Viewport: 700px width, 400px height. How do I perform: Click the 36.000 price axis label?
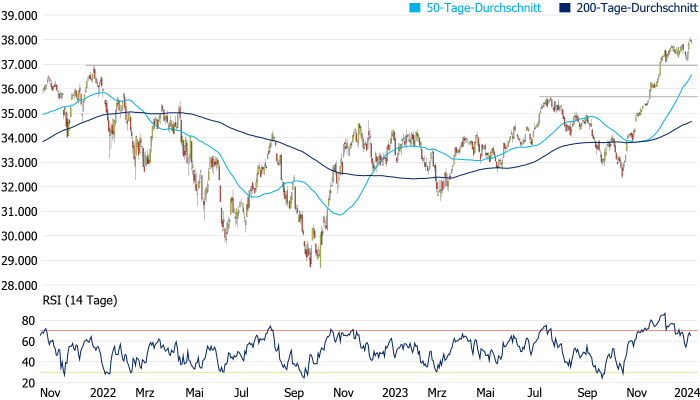(x=20, y=89)
